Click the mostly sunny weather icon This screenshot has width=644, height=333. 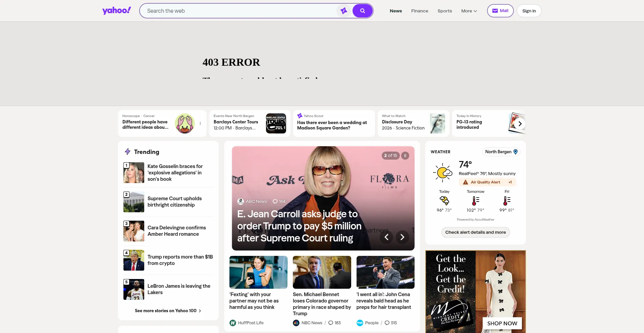[x=443, y=173]
